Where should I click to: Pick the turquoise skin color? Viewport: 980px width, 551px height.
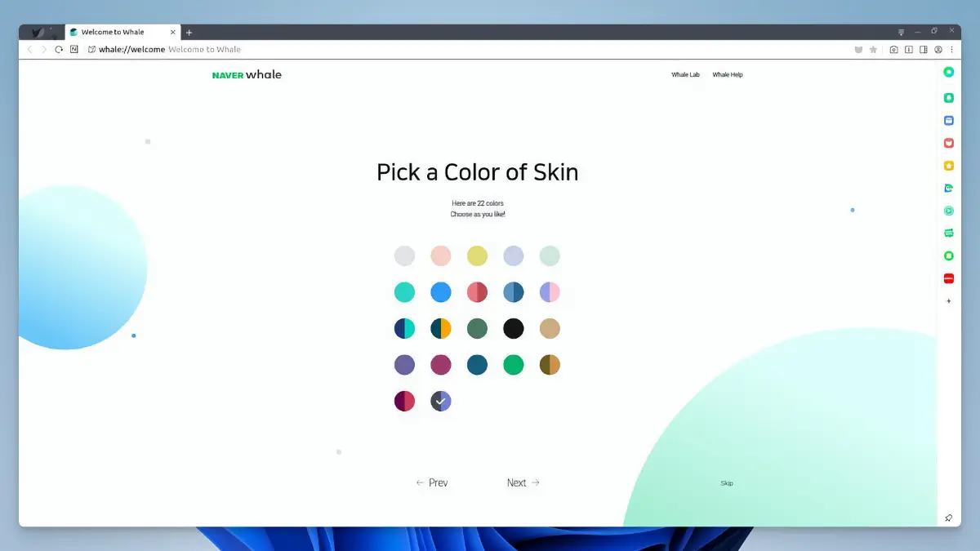point(404,292)
